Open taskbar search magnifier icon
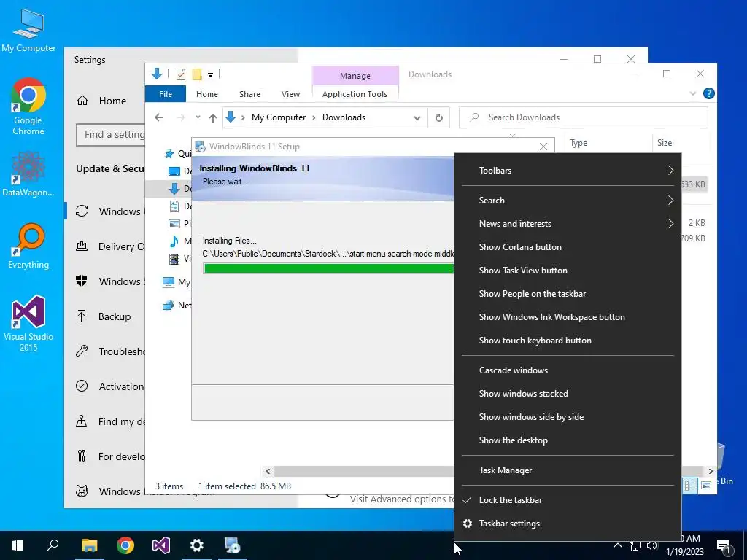The image size is (747, 560). 53,545
